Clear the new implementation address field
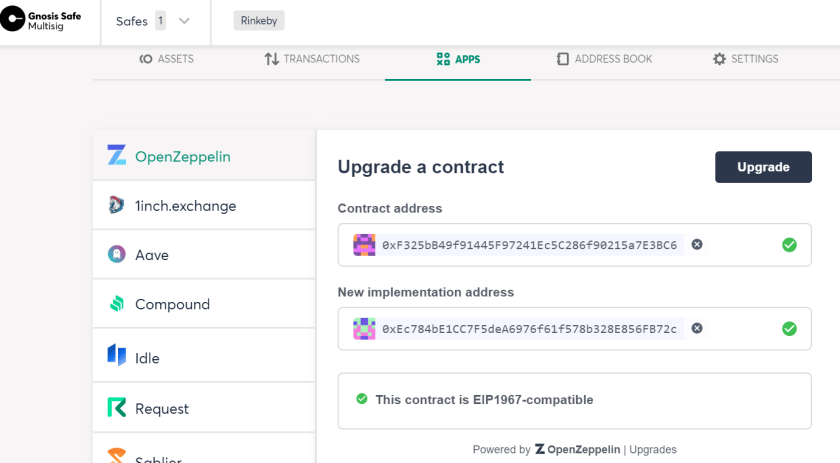This screenshot has height=463, width=840. [x=696, y=328]
